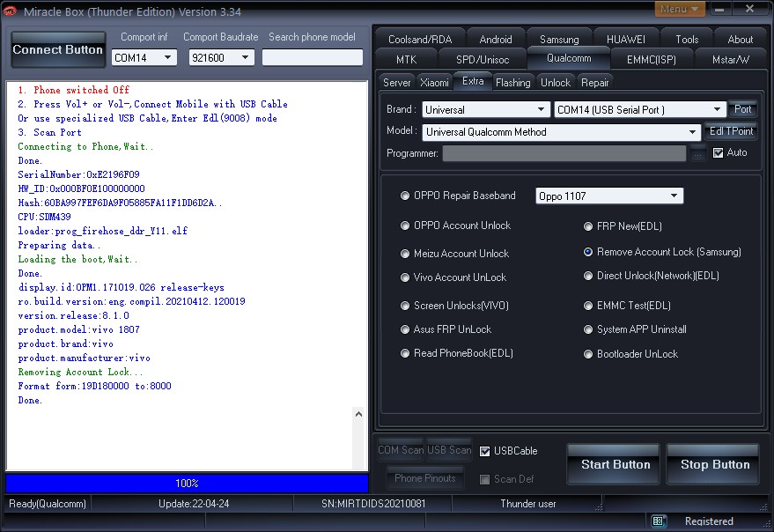Open the Flashing sub-tab

pos(512,83)
